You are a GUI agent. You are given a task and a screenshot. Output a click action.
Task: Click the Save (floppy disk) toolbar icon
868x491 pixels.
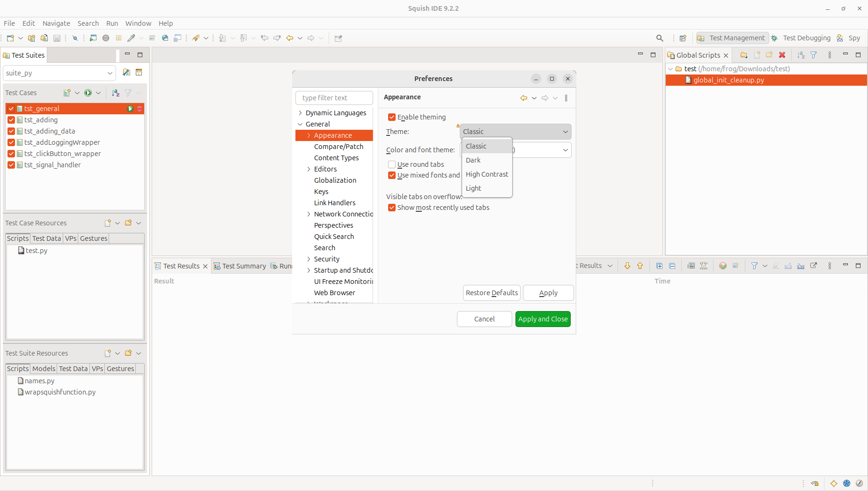(x=57, y=38)
